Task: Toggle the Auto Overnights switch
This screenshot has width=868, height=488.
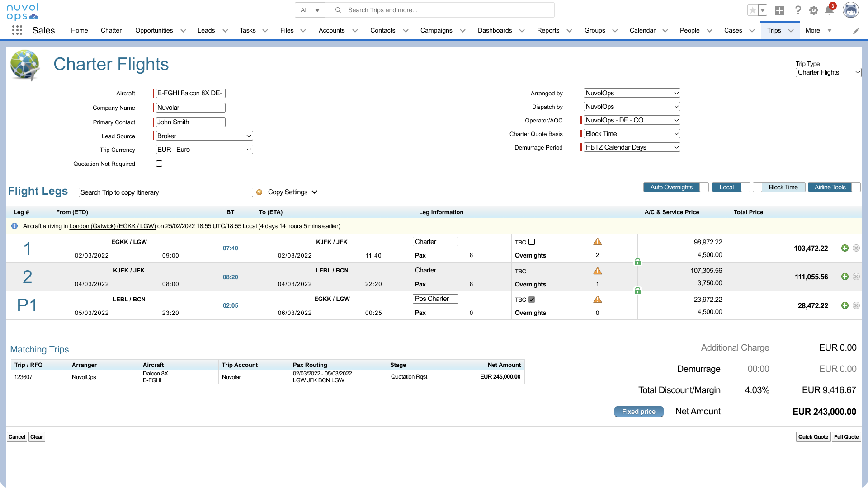Action: [x=676, y=187]
